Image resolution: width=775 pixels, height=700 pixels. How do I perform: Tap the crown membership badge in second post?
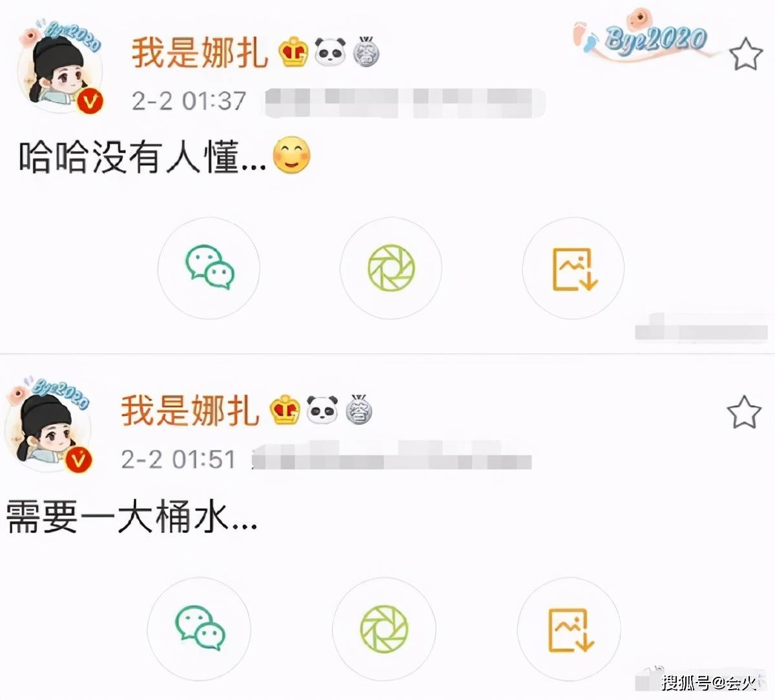click(x=285, y=409)
